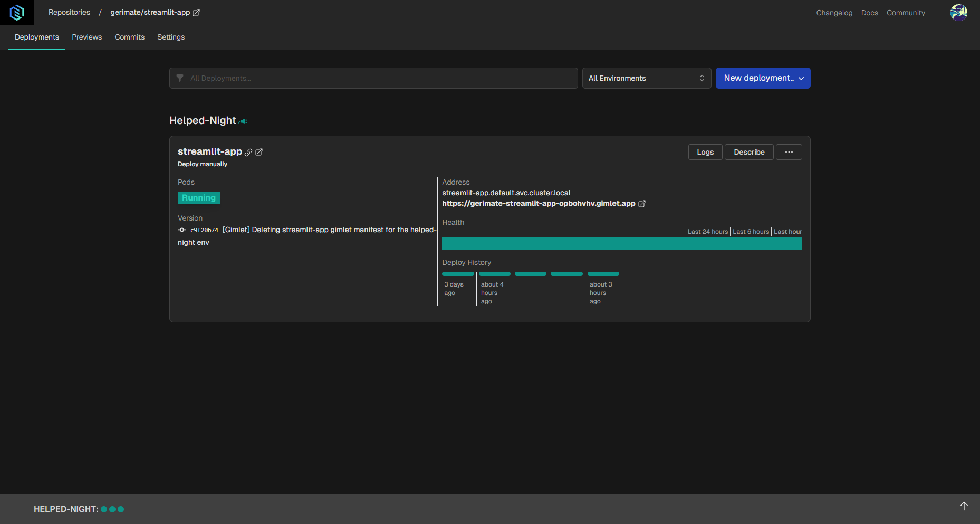Switch to Settings tab
The image size is (980, 524).
(x=171, y=37)
